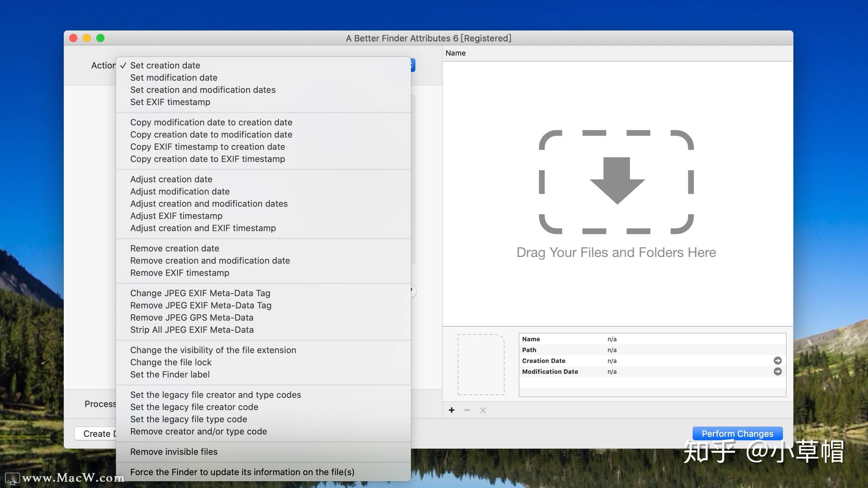Click the Action dropdown blue arrow edge

pos(413,65)
